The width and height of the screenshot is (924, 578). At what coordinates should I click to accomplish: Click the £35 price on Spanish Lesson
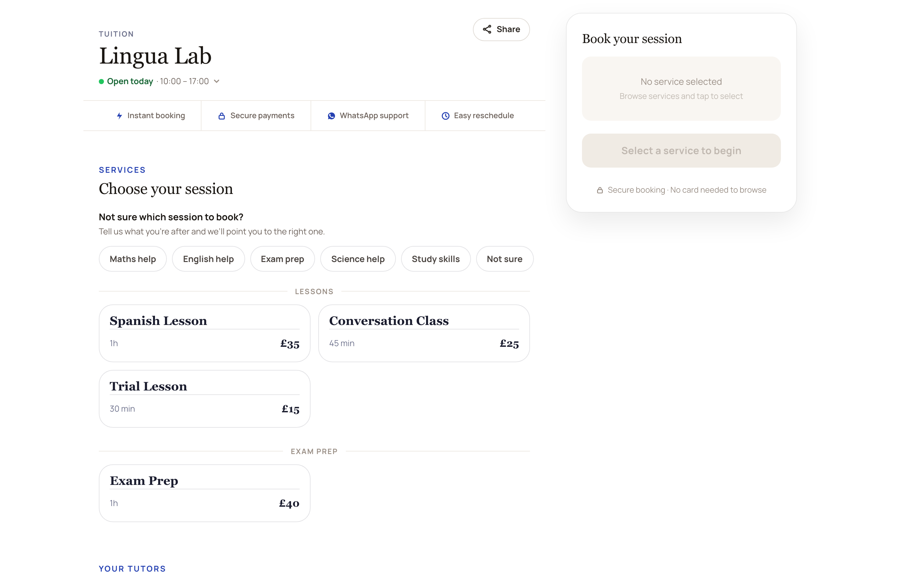click(290, 344)
